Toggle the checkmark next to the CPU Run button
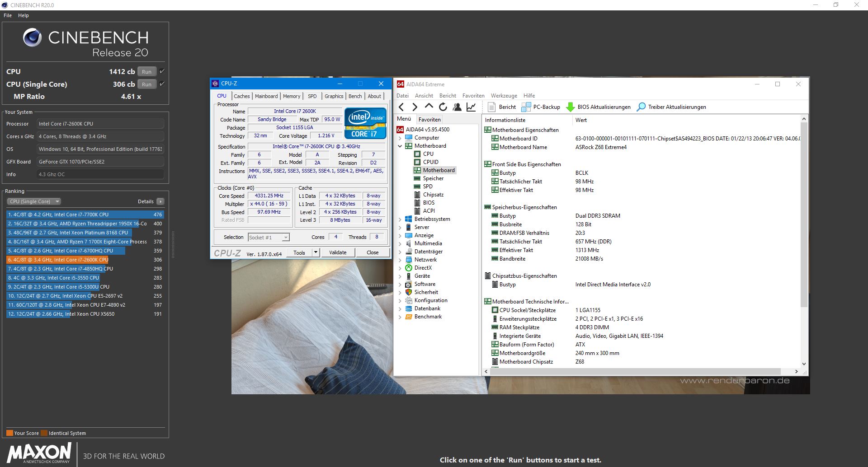 coord(161,71)
